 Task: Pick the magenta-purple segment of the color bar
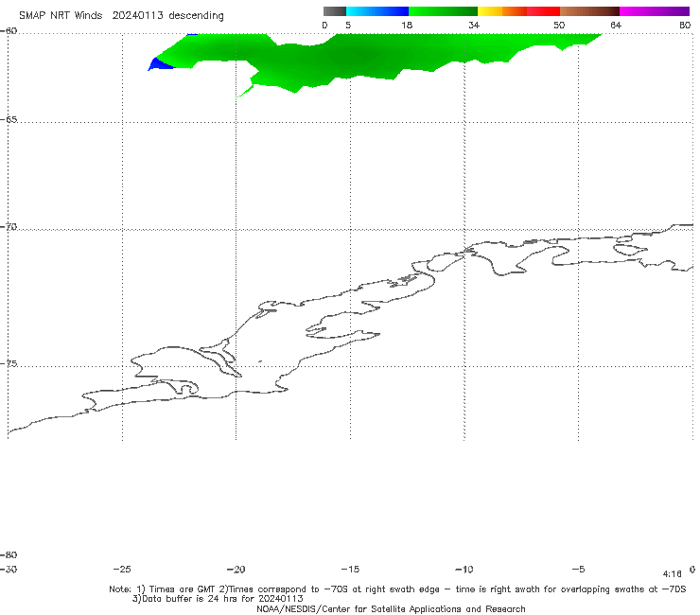655,11
